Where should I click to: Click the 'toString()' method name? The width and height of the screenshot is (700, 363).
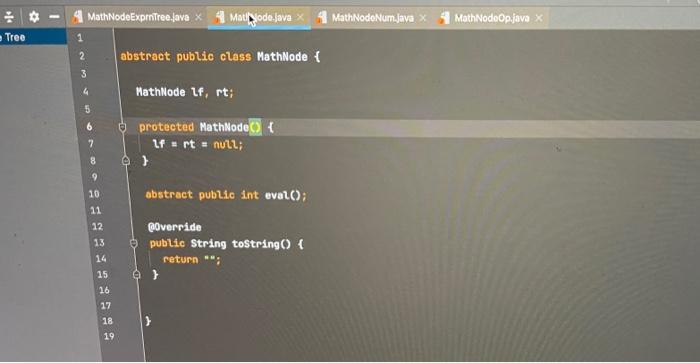pyautogui.click(x=261, y=244)
